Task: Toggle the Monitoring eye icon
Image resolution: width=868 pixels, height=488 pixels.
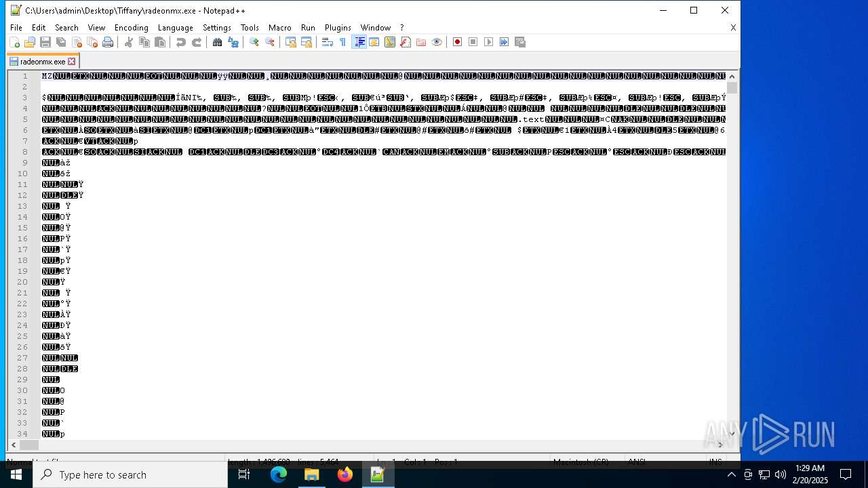Action: point(437,42)
